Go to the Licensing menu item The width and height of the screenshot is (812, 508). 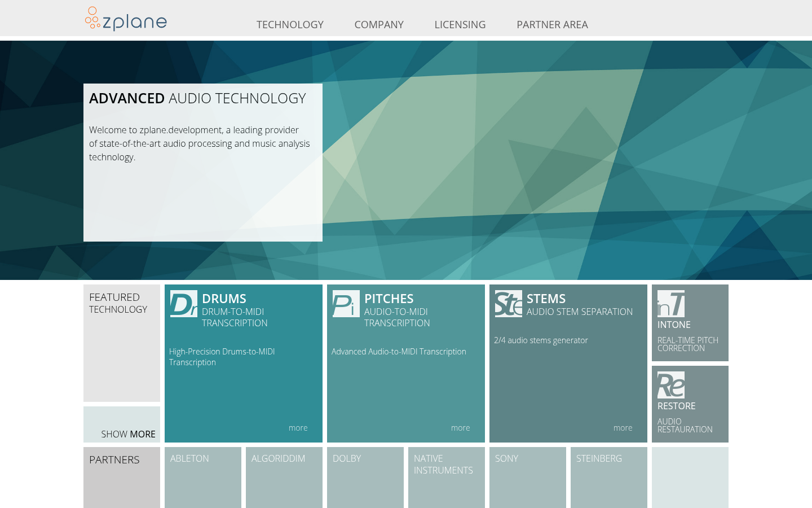pyautogui.click(x=460, y=25)
